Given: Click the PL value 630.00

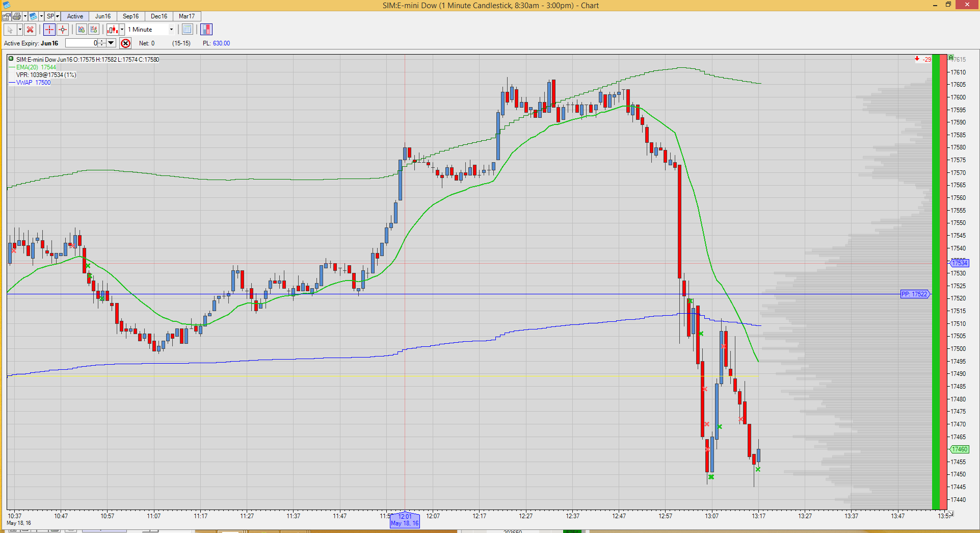Looking at the screenshot, I should coord(221,43).
